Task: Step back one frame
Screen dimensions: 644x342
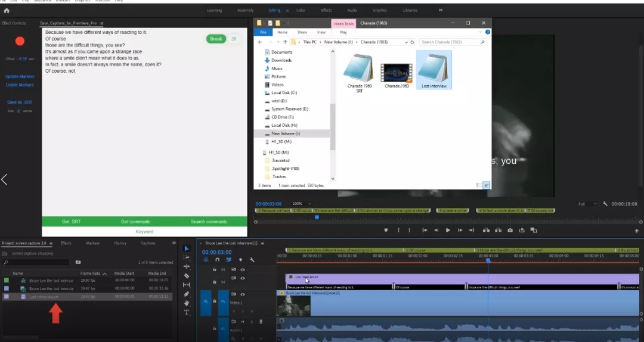Action: (436, 231)
